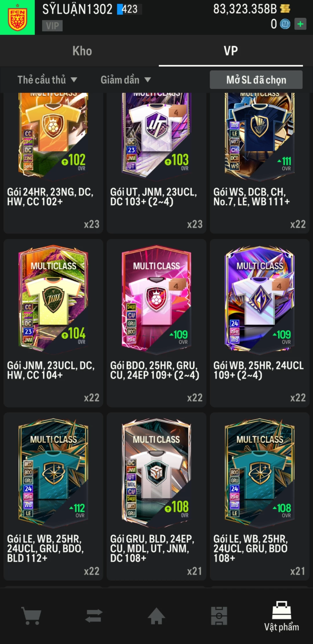Tap the Vật phẩm bag icon
This screenshot has width=313, height=644.
click(281, 610)
